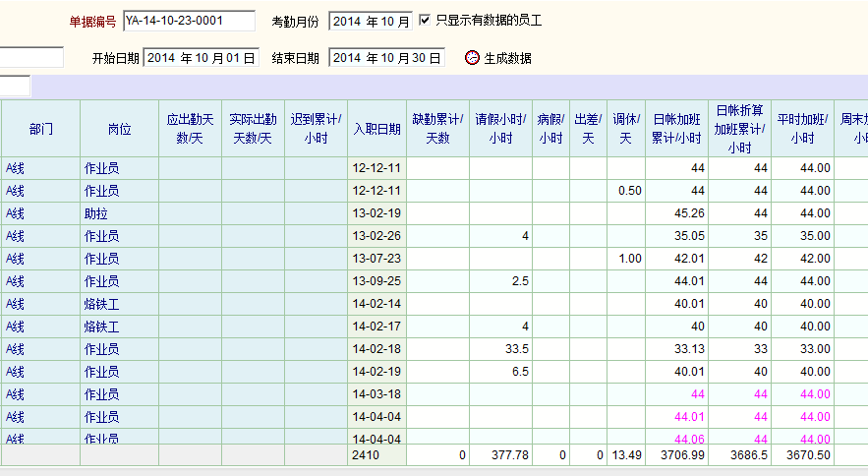
Task: Open the 开始日期 date field
Action: (201, 58)
